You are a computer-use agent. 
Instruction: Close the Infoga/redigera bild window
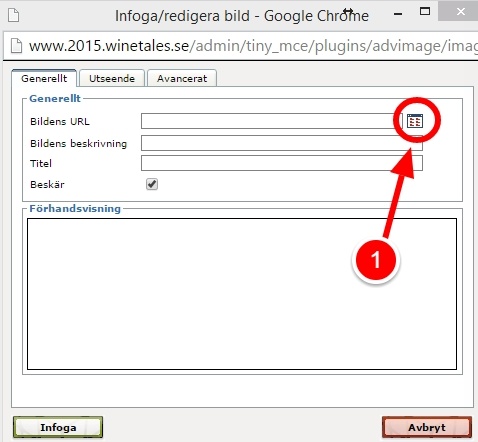pyautogui.click(x=461, y=12)
